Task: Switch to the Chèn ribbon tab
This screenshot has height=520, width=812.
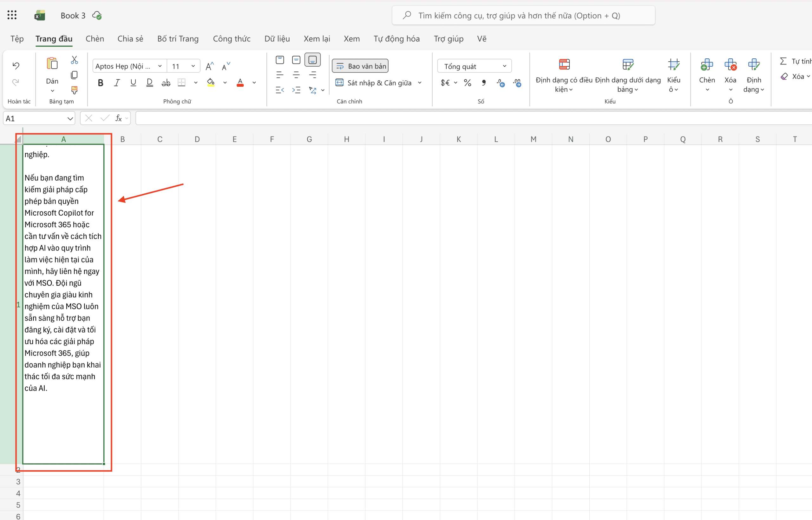Action: [x=95, y=39]
